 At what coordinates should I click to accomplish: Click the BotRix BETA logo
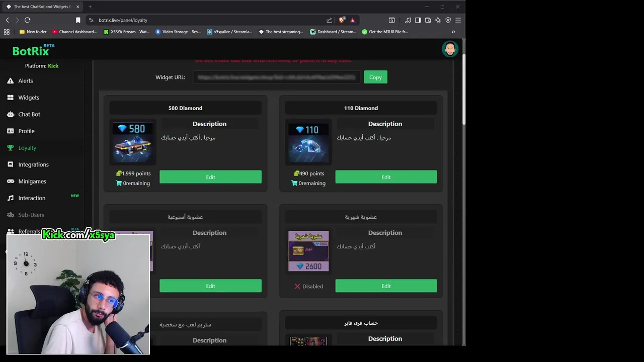pos(33,50)
